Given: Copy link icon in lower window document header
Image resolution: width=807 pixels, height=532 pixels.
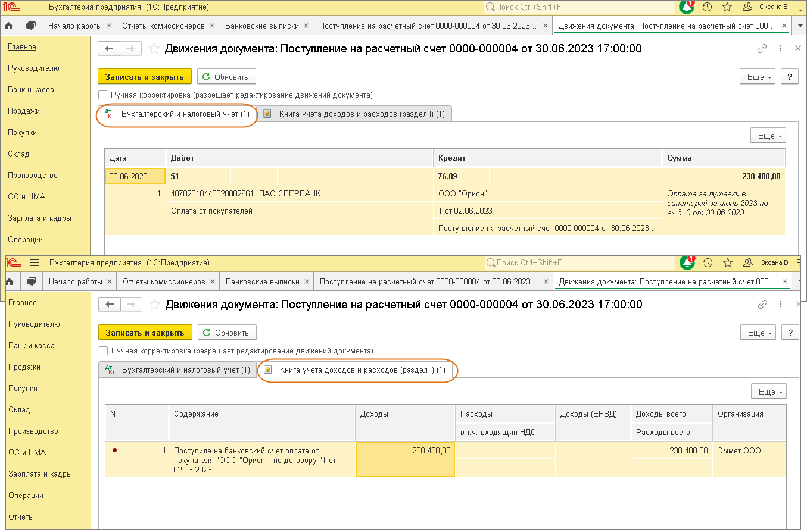Looking at the screenshot, I should [x=762, y=305].
